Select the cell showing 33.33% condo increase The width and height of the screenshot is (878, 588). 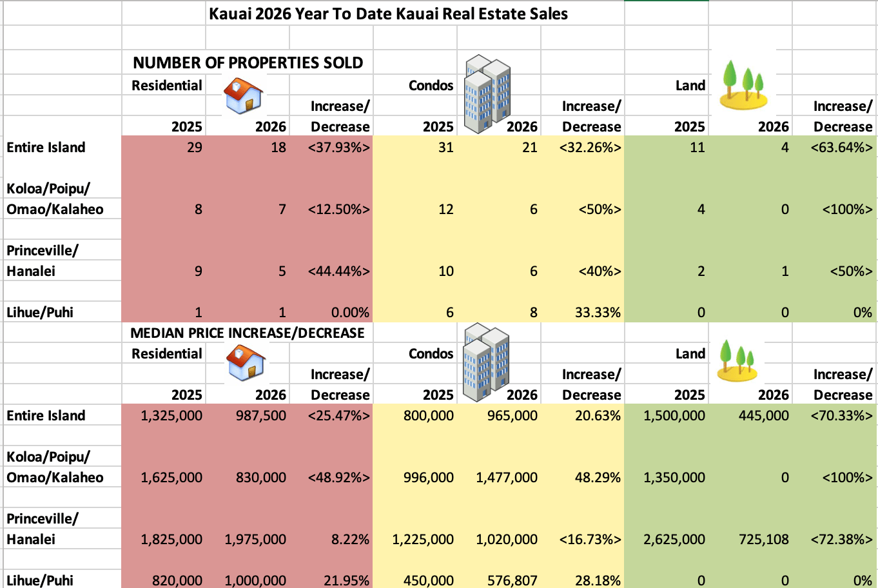point(597,313)
